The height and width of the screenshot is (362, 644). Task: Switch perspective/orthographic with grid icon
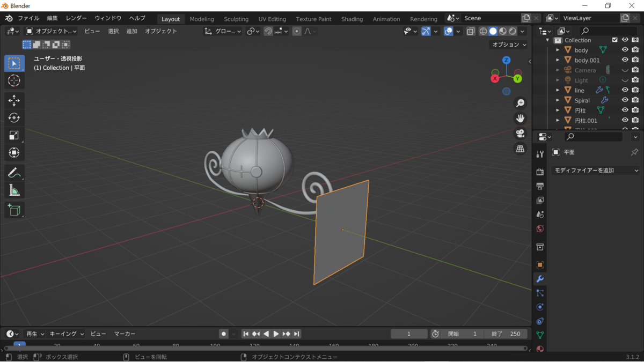click(x=520, y=149)
